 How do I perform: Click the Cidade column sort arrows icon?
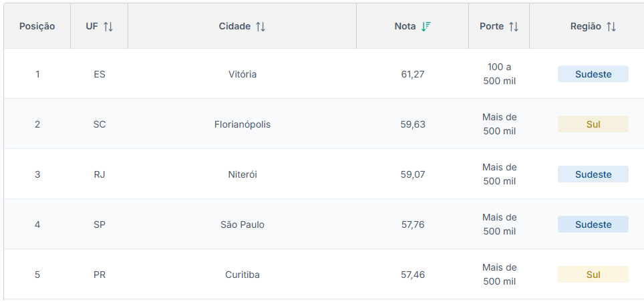(x=261, y=27)
